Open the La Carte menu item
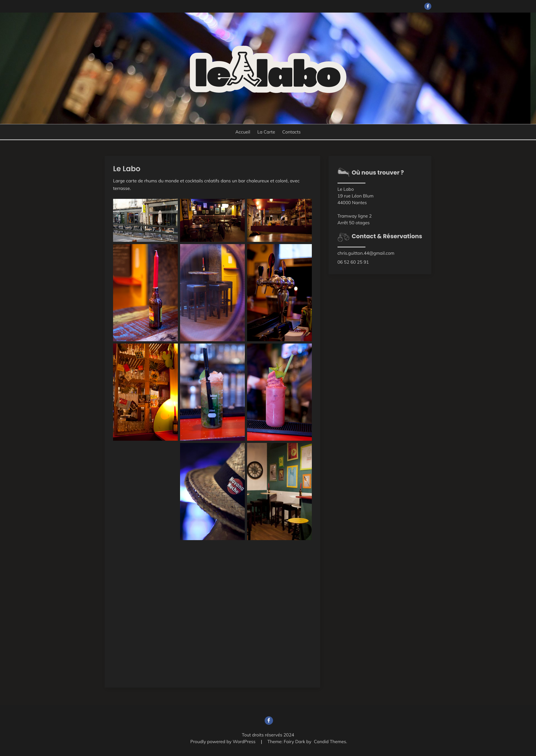Viewport: 536px width, 756px height. [266, 132]
